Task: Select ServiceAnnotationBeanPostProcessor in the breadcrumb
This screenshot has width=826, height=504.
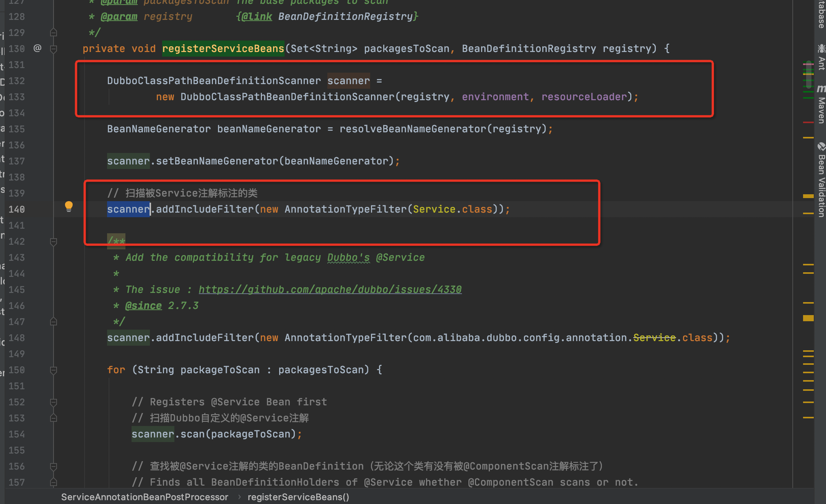Action: 145,497
